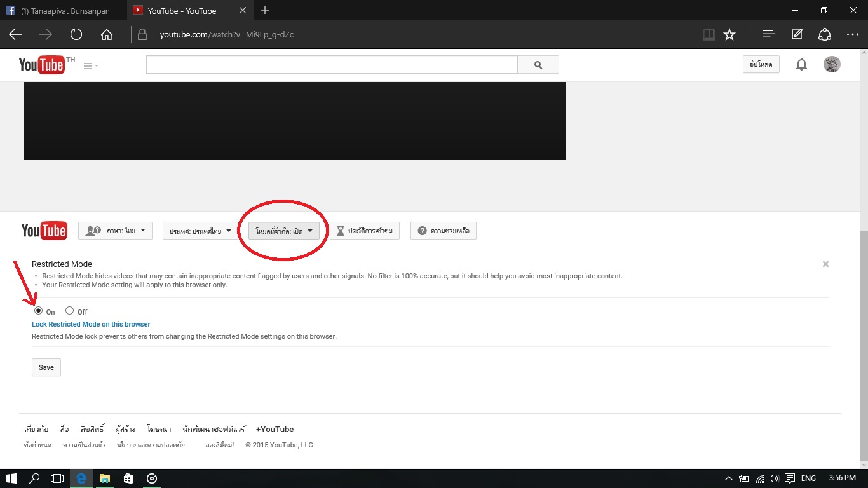Open the Windows Start menu
868x488 pixels.
[x=11, y=478]
